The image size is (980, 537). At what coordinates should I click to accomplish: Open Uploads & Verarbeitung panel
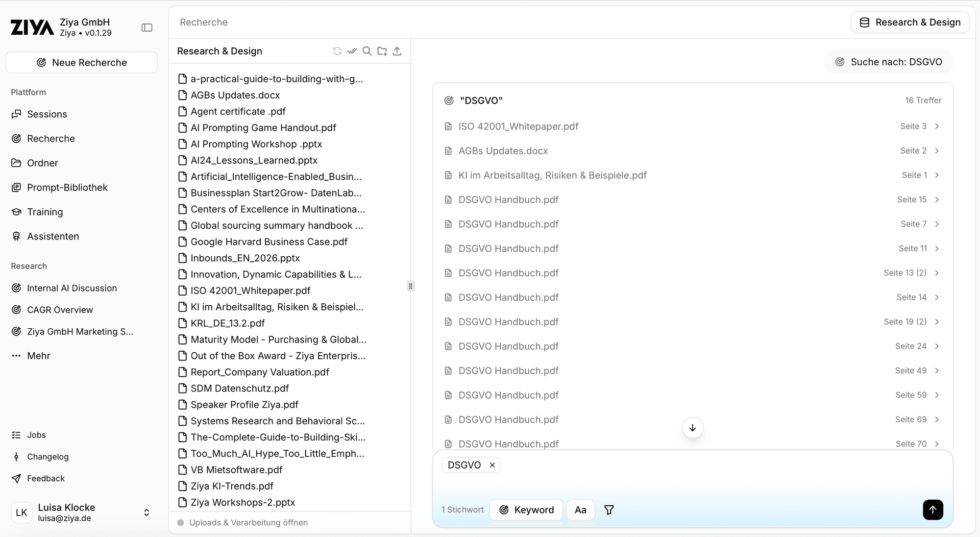(248, 523)
